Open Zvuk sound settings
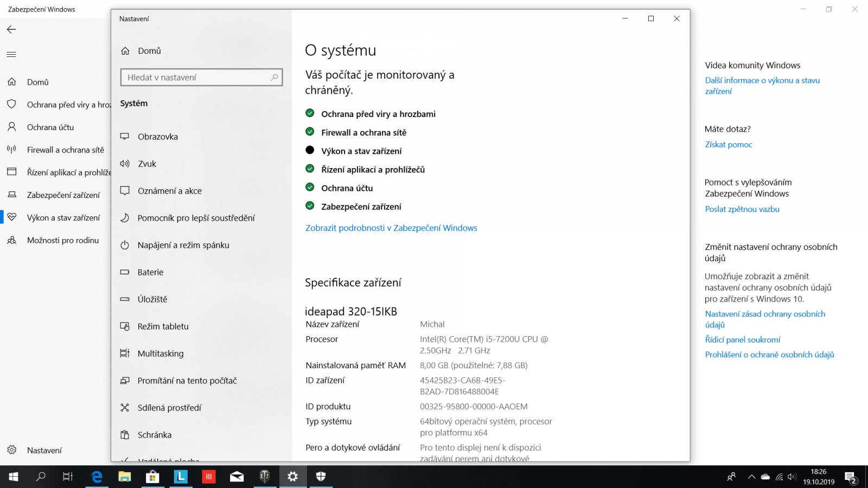This screenshot has height=488, width=868. (x=138, y=164)
